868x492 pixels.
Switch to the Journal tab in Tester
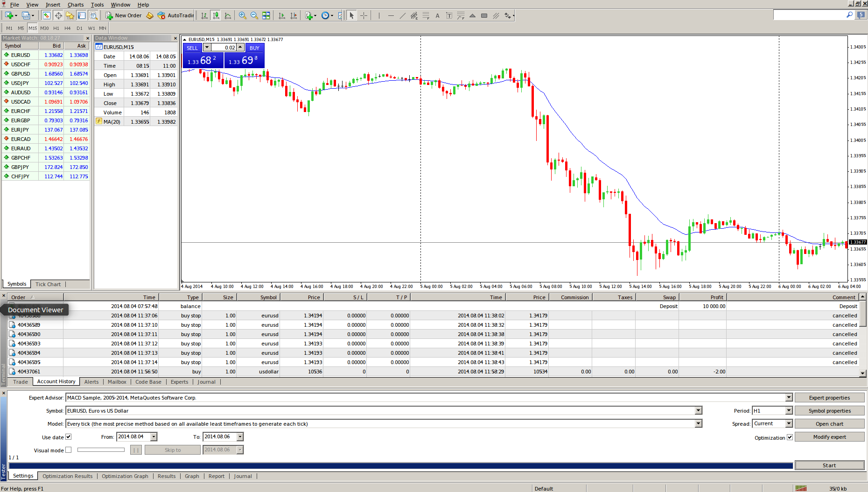(243, 476)
